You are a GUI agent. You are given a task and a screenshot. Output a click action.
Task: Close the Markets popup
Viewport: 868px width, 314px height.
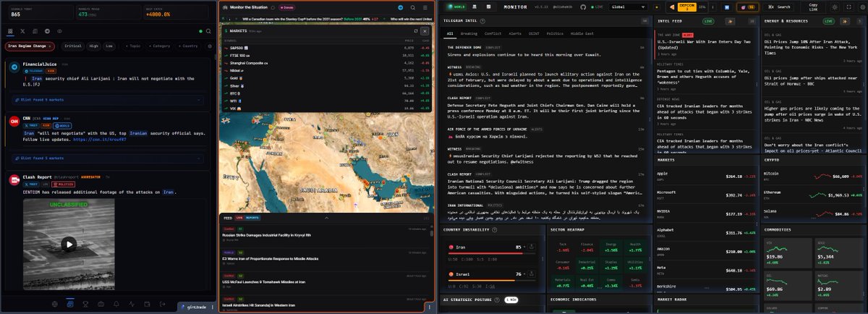(425, 31)
